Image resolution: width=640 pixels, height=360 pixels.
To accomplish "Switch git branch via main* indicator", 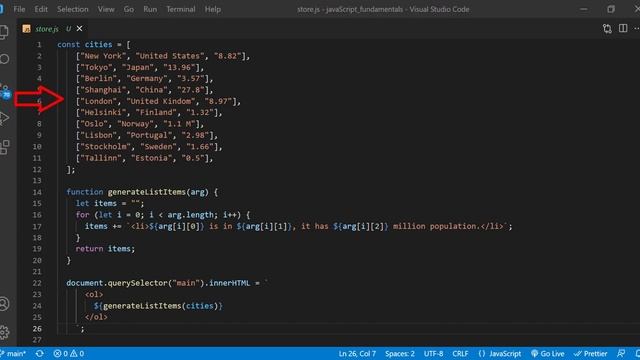I will (14, 353).
